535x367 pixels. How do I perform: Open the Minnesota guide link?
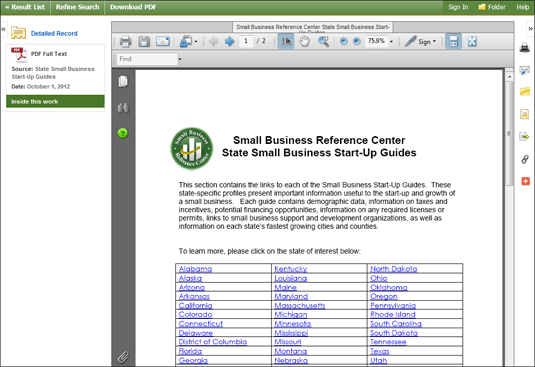point(292,324)
